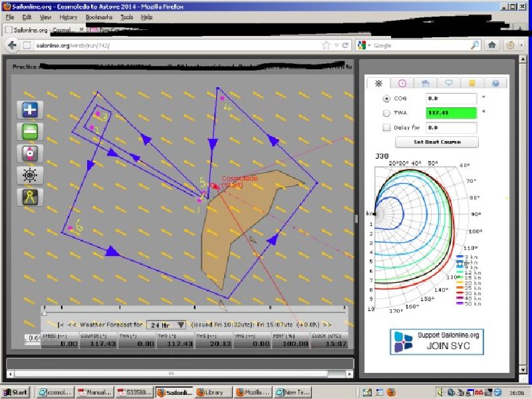The image size is (532, 399).
Task: Click the horizontal scrollbar right arrow
Action: [x=350, y=374]
